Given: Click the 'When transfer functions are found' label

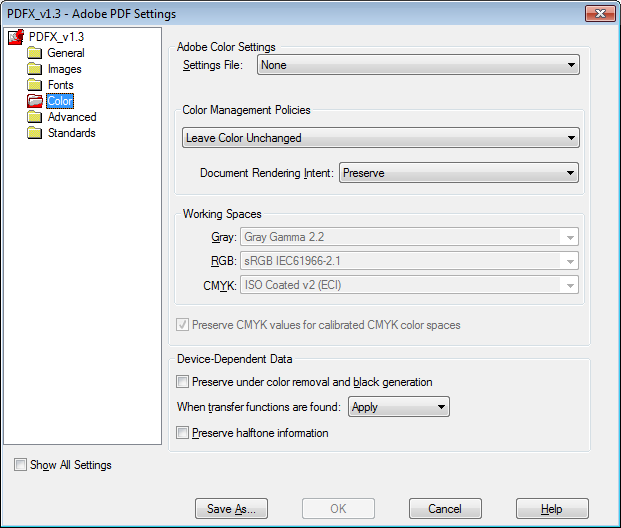Looking at the screenshot, I should click(x=259, y=407).
